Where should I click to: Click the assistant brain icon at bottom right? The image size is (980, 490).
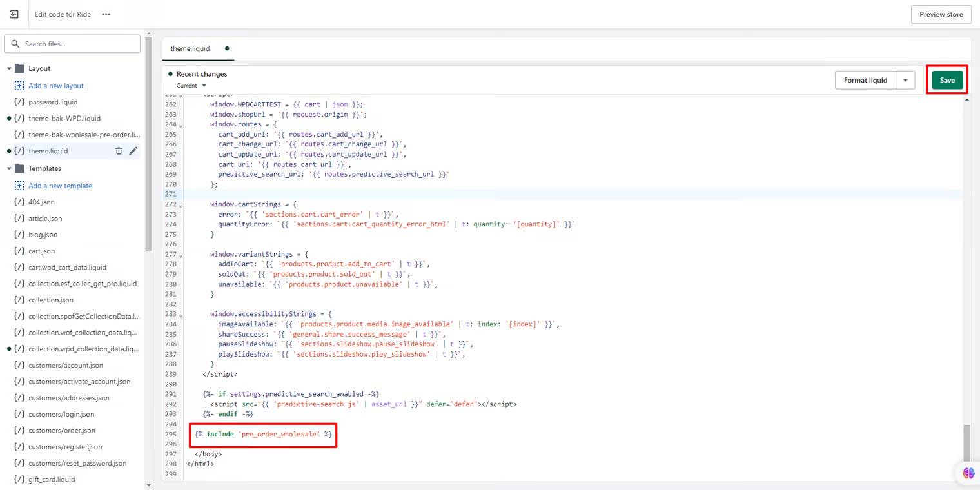pos(968,473)
